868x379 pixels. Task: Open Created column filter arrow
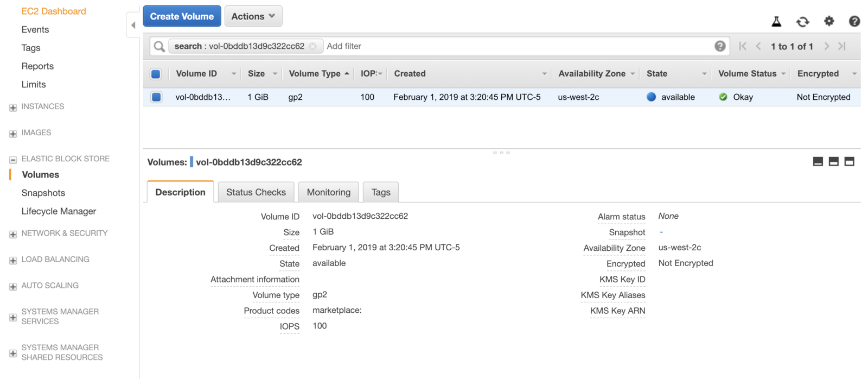(x=544, y=74)
